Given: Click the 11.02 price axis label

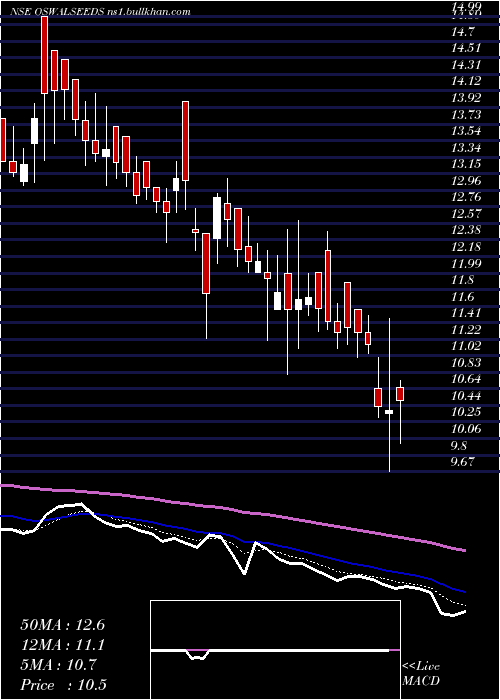Looking at the screenshot, I should [465, 346].
